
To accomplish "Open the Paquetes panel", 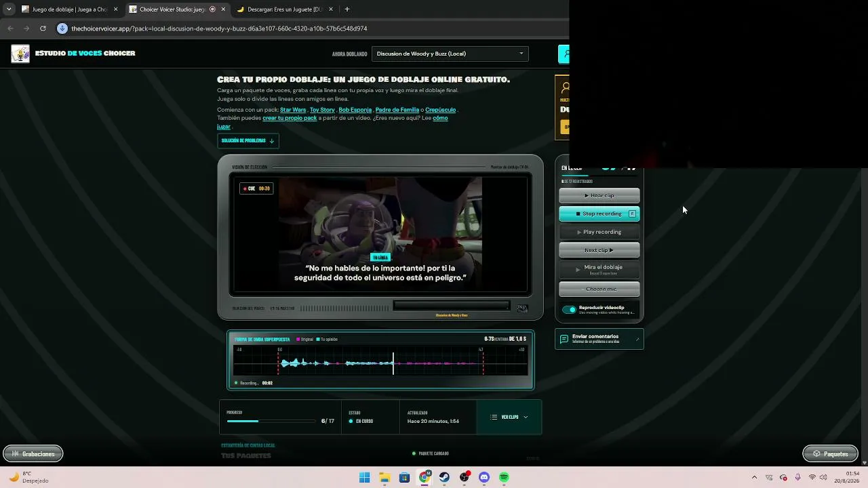I will (x=830, y=454).
